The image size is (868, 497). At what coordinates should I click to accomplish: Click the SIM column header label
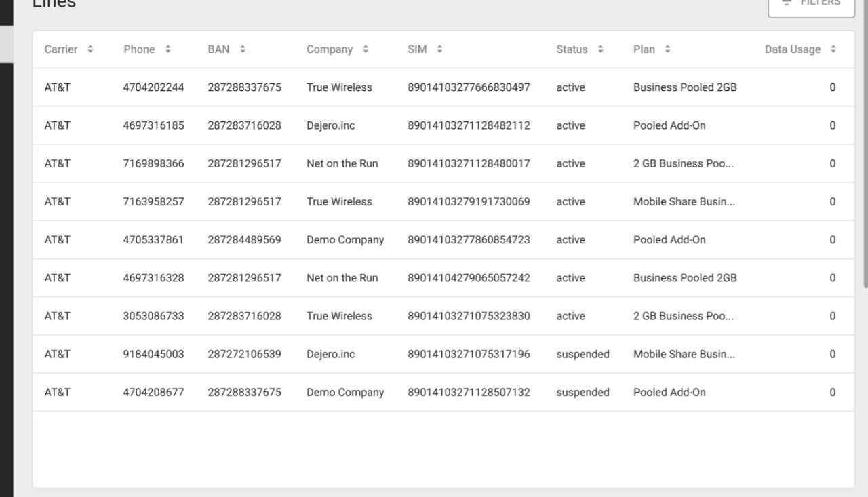[417, 49]
